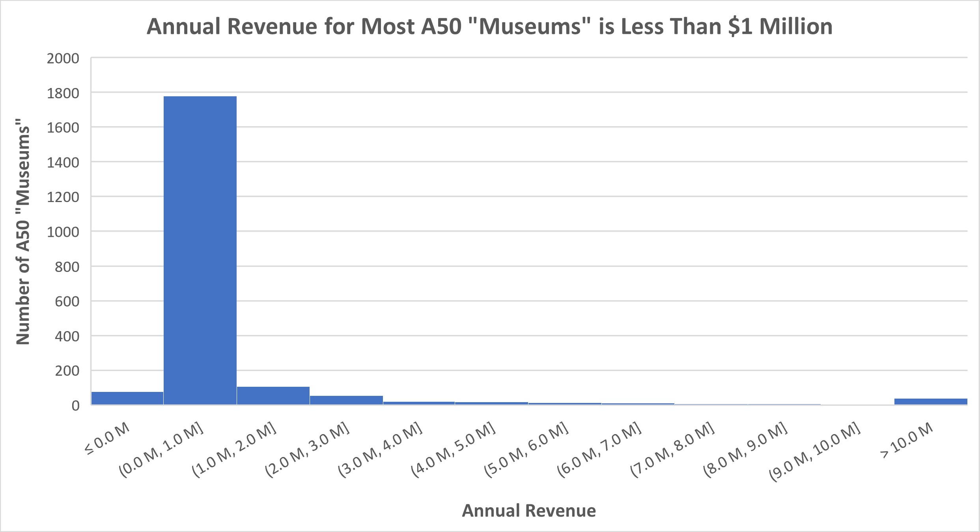The width and height of the screenshot is (980, 532).
Task: Click the ≤ 0.0 M histogram bar
Action: pyautogui.click(x=127, y=398)
